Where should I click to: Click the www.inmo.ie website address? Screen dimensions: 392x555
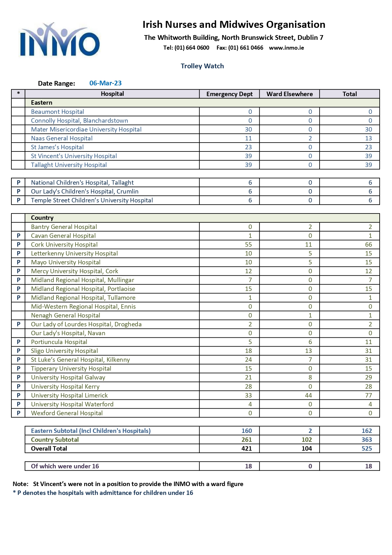point(286,48)
